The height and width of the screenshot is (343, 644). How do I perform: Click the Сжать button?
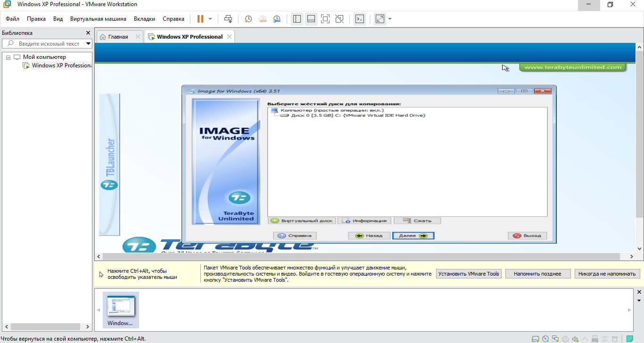point(417,220)
